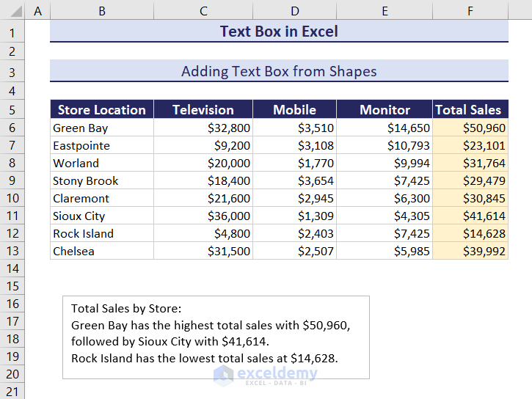Select row 5 header
This screenshot has width=532, height=399.
(x=12, y=110)
